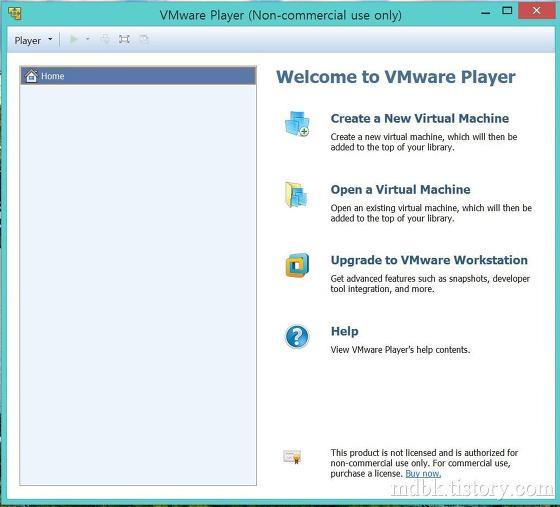Image resolution: width=560 pixels, height=507 pixels.
Task: Click the Enter full screen toolbar icon
Action: (x=124, y=39)
